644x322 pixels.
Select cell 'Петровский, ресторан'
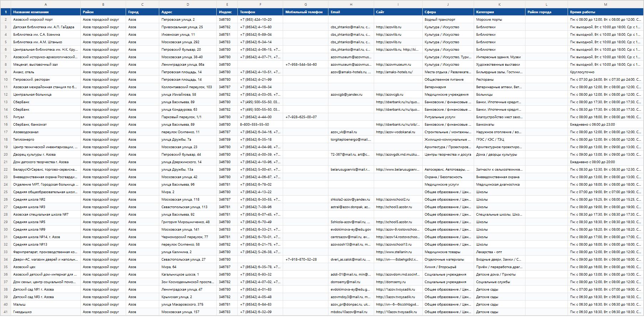(46, 80)
